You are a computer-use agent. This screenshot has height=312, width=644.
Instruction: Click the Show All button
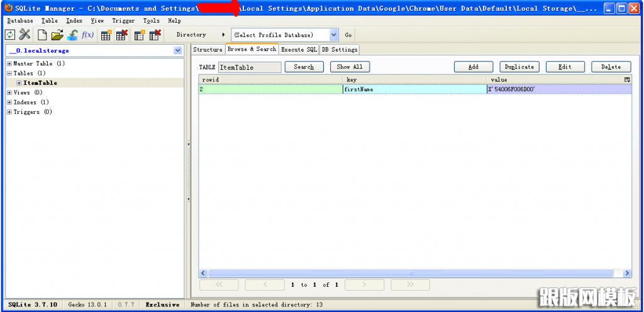(x=350, y=67)
